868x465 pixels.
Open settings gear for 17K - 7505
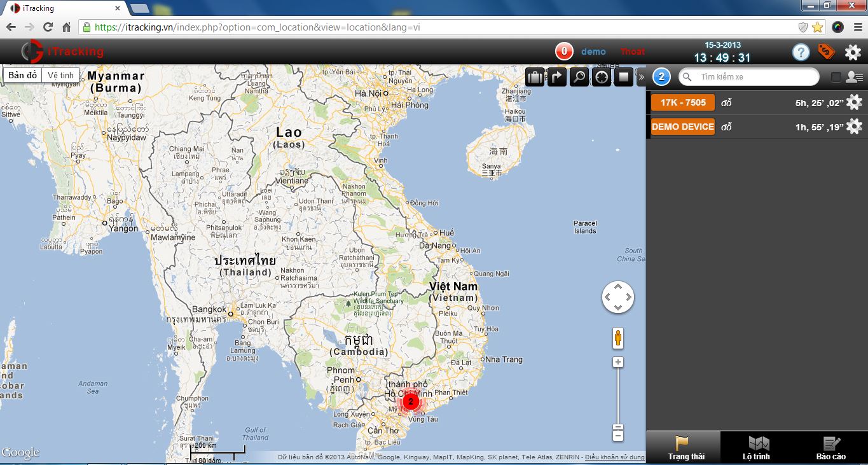pyautogui.click(x=854, y=102)
